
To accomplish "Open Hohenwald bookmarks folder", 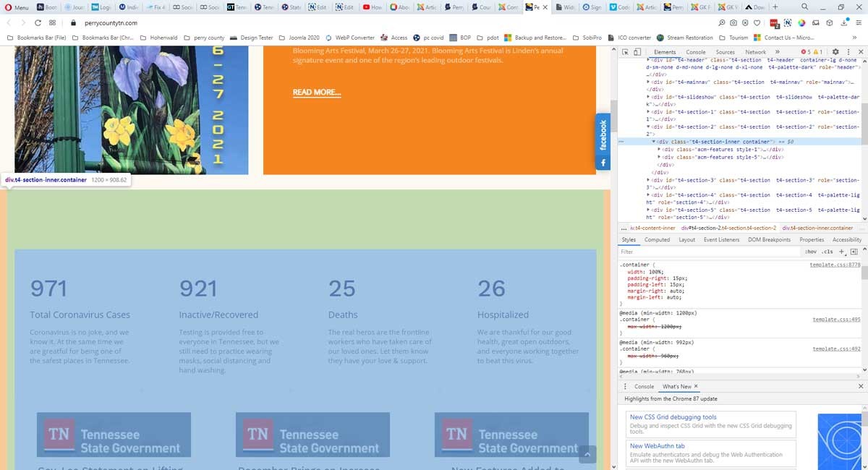I will tap(158, 38).
